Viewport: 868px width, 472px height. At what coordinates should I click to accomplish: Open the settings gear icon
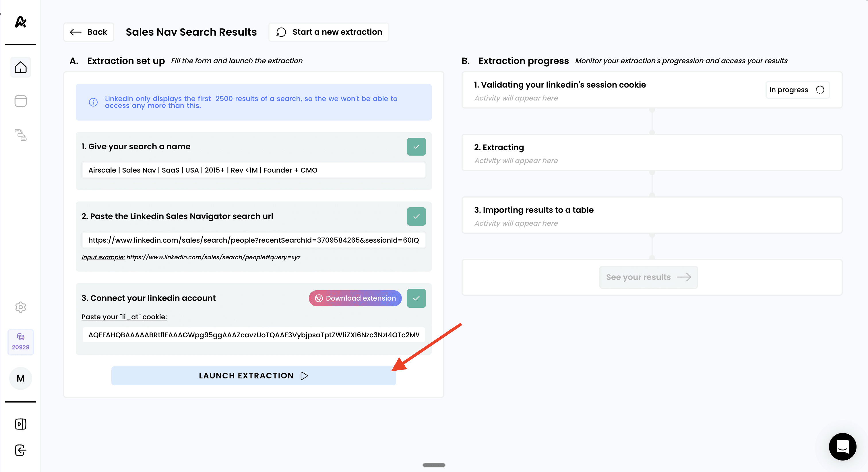[x=21, y=307]
